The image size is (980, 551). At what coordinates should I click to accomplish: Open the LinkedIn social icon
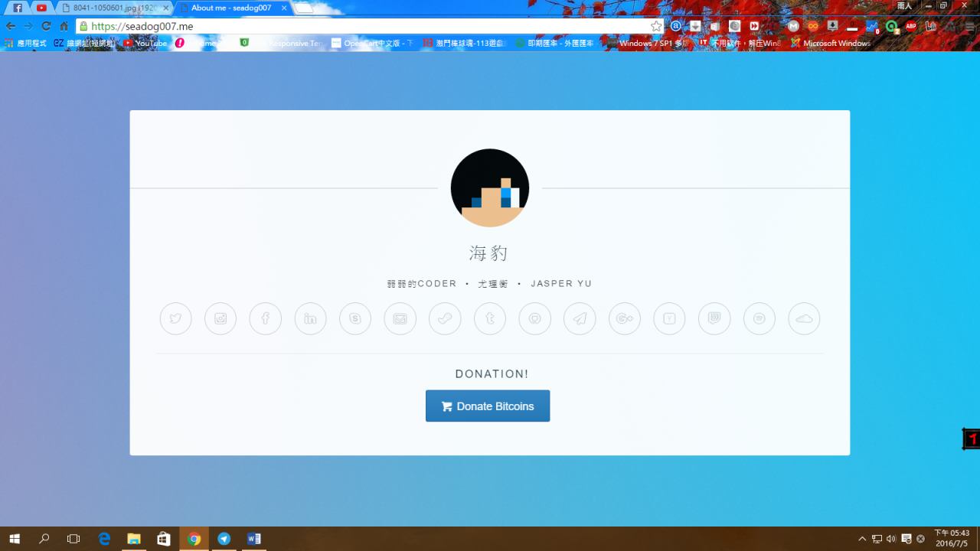coord(310,319)
